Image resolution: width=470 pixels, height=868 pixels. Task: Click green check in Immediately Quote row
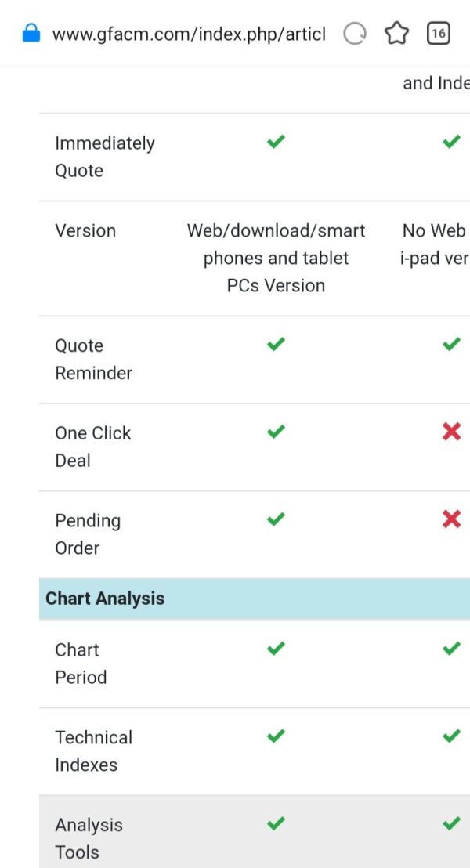[x=276, y=142]
